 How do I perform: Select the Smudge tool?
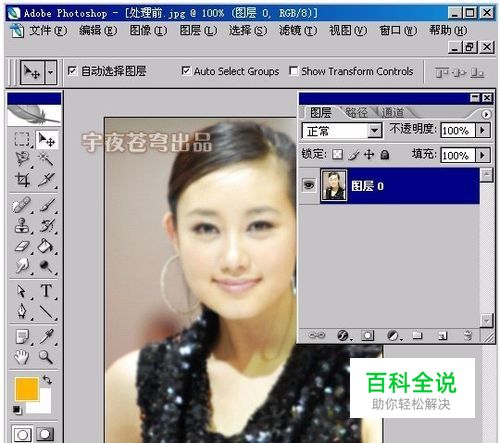[22, 266]
